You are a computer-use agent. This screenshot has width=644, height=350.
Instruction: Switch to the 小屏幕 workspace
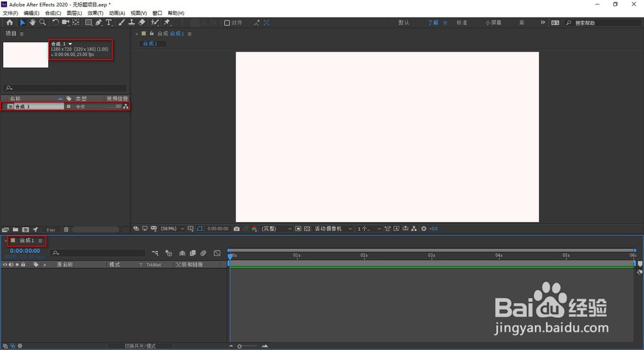pyautogui.click(x=493, y=23)
